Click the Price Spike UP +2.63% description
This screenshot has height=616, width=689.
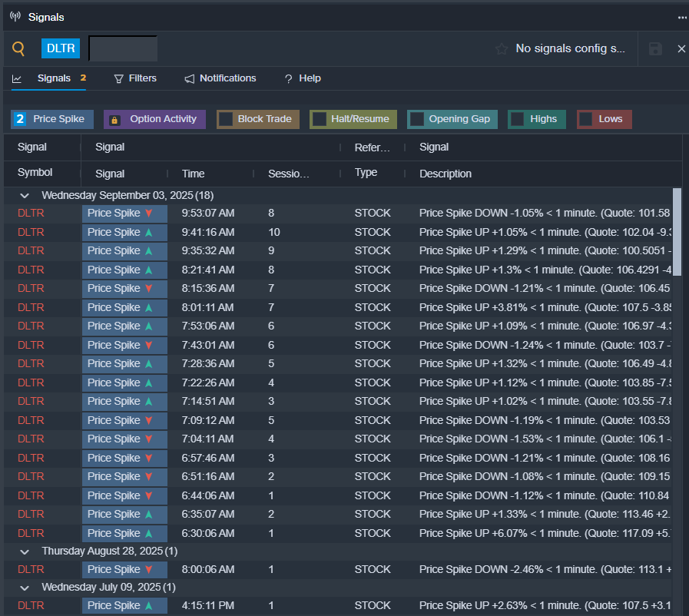[545, 605]
